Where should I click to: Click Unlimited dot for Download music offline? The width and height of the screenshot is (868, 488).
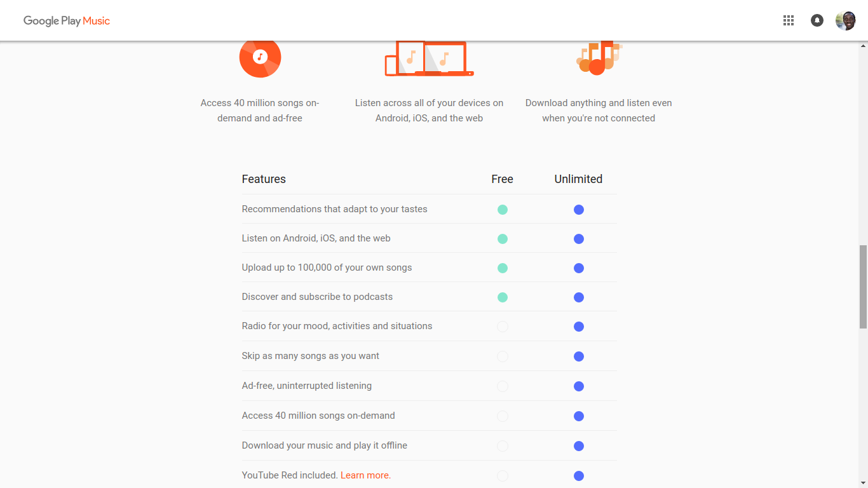click(x=579, y=446)
